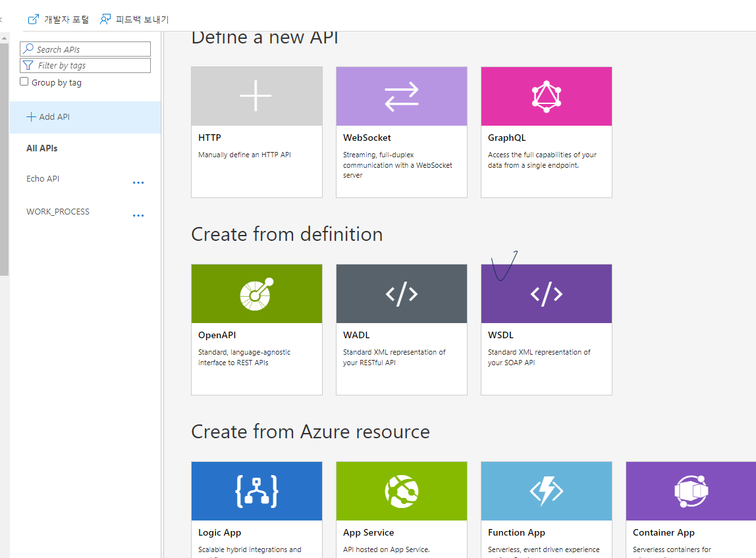Image resolution: width=756 pixels, height=558 pixels.
Task: Click 'Standard XML representation of your RESTful API'
Action: [x=394, y=357]
